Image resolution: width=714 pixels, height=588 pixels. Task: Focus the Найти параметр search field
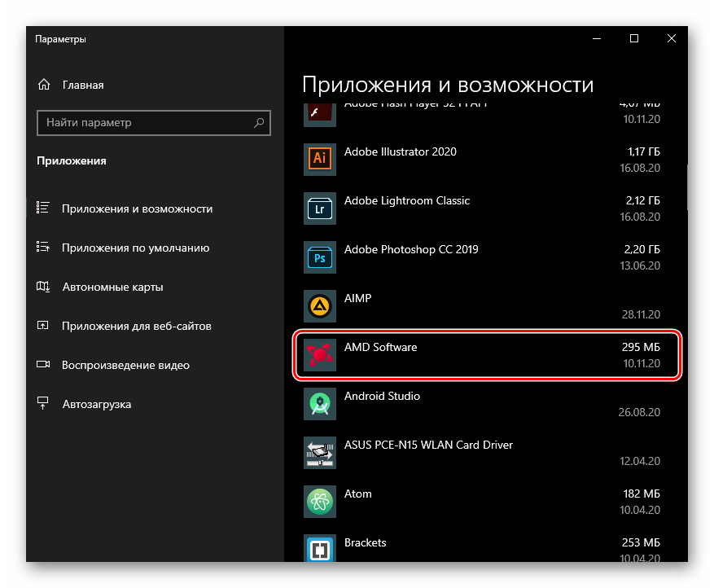[x=153, y=122]
